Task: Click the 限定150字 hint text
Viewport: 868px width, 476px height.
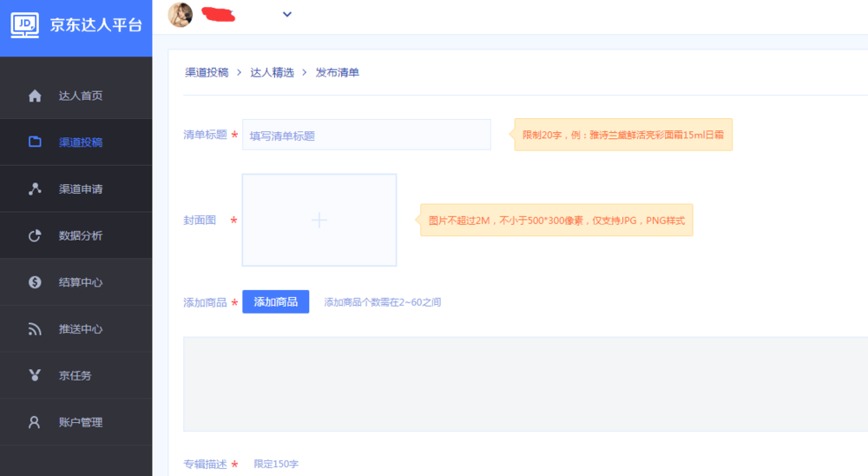Action: tap(276, 465)
